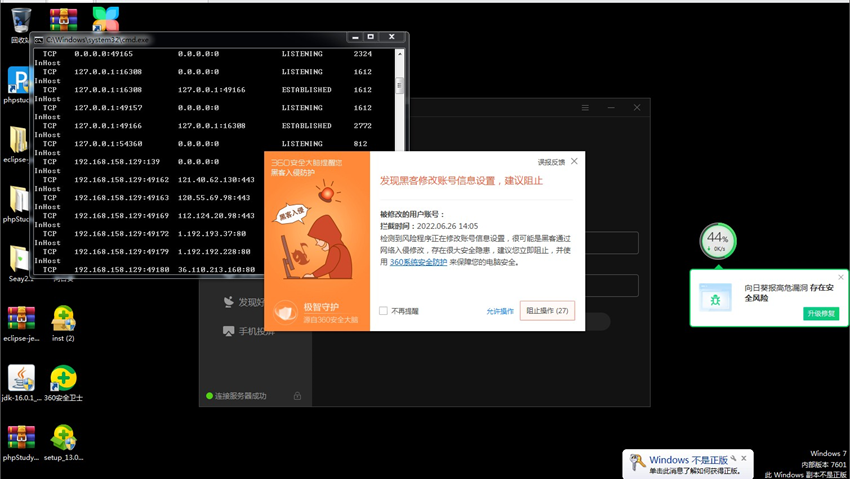Click the 手机投屏 sidebar item in dark window

[x=249, y=331]
